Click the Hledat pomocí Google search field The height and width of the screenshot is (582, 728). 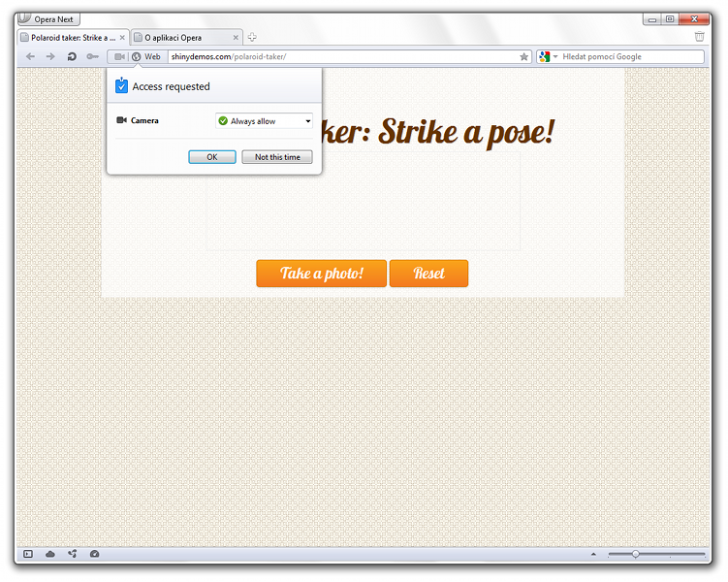coord(631,56)
